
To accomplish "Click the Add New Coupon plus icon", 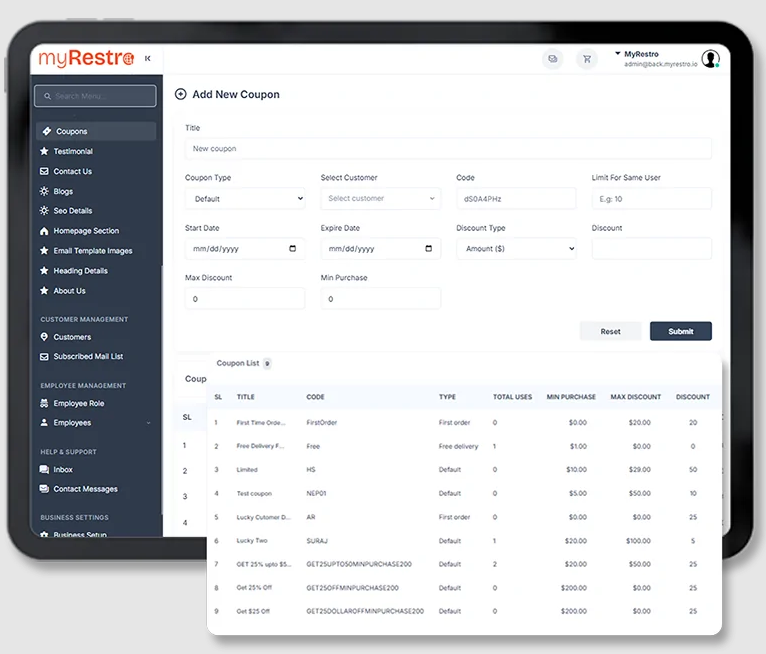I will pyautogui.click(x=181, y=94).
